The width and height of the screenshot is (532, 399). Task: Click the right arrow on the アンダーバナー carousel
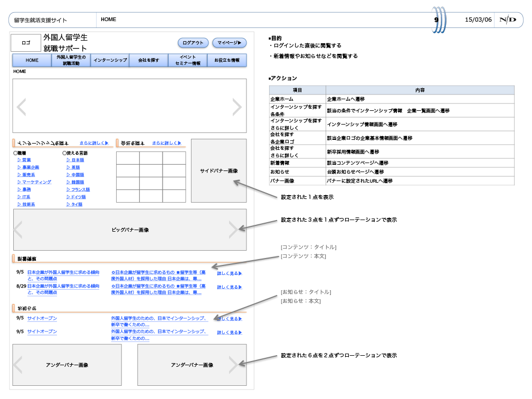click(233, 365)
